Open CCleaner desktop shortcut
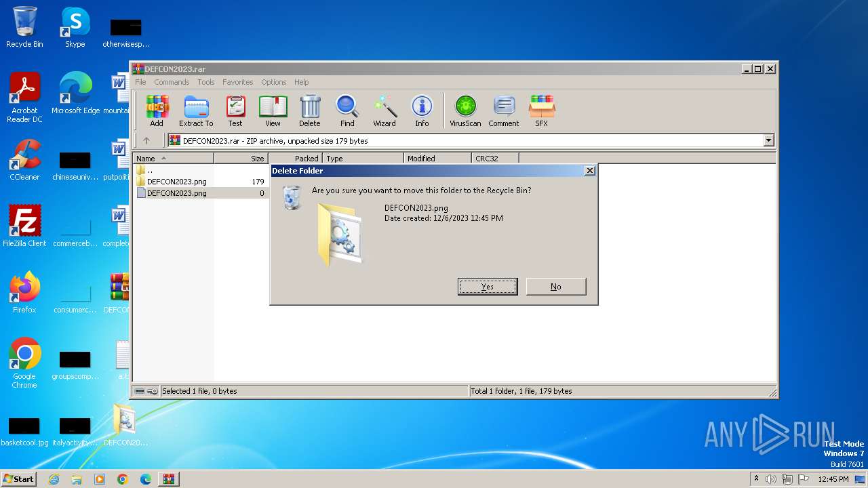868x488 pixels. tap(24, 160)
